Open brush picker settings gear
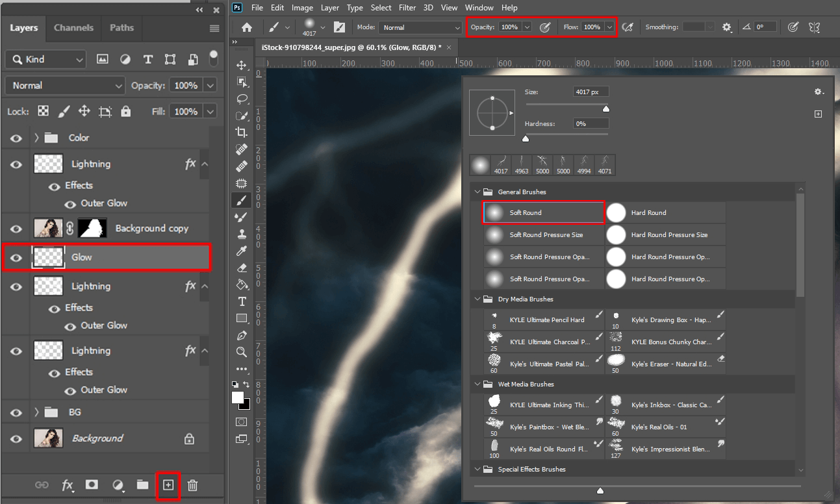The height and width of the screenshot is (504, 840). pyautogui.click(x=819, y=92)
